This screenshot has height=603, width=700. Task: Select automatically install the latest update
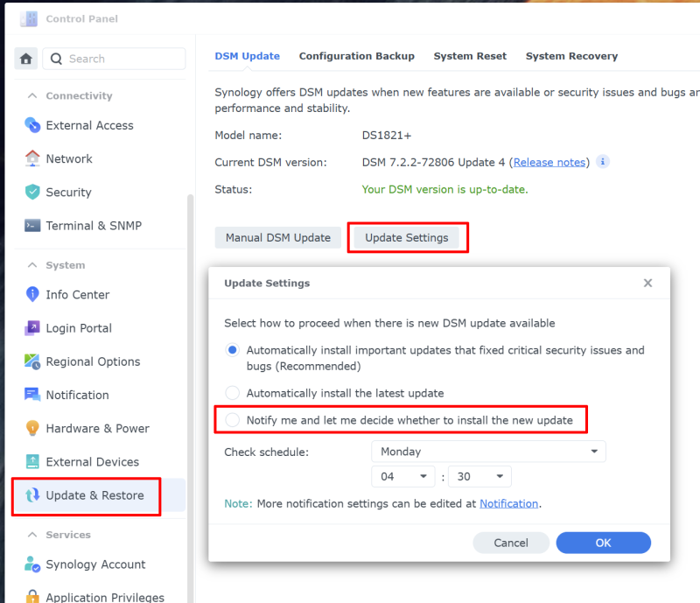(233, 393)
